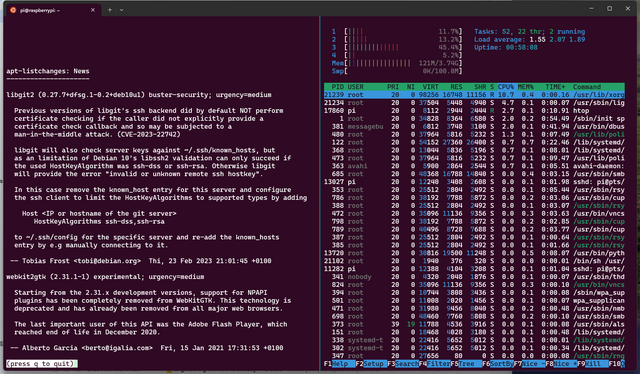Close the pi@raspberrypi tab
The height and width of the screenshot is (374, 640).
pos(93,10)
